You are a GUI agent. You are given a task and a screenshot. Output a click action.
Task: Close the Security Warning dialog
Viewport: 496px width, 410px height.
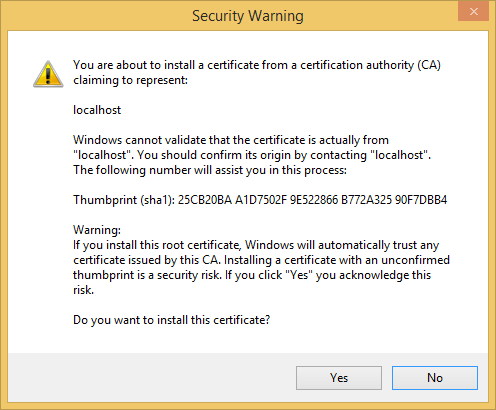click(474, 12)
